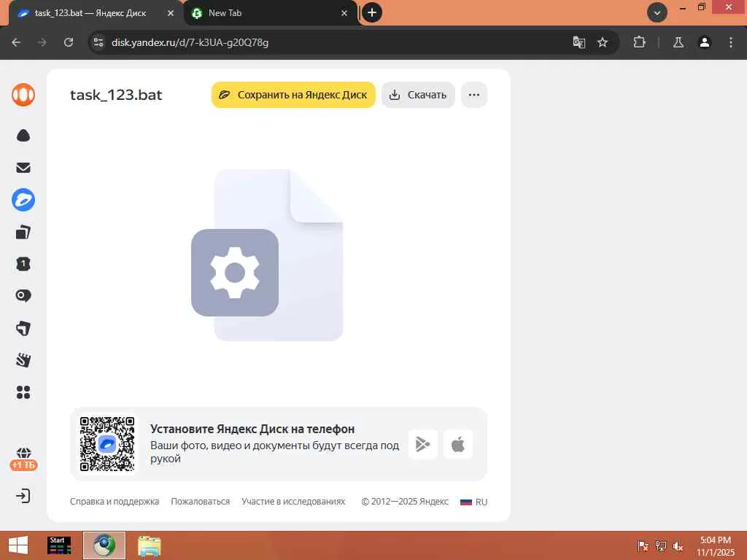Click the sign-in arrow icon

click(23, 496)
